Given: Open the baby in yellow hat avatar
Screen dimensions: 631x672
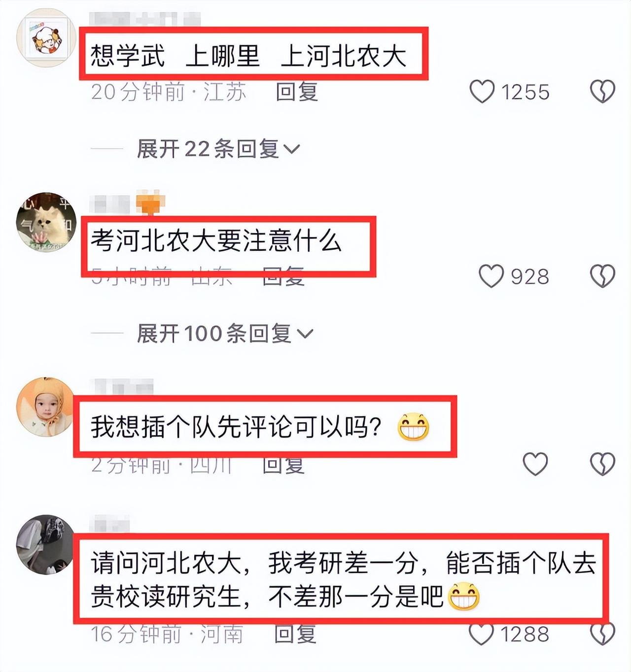Looking at the screenshot, I should tap(46, 407).
